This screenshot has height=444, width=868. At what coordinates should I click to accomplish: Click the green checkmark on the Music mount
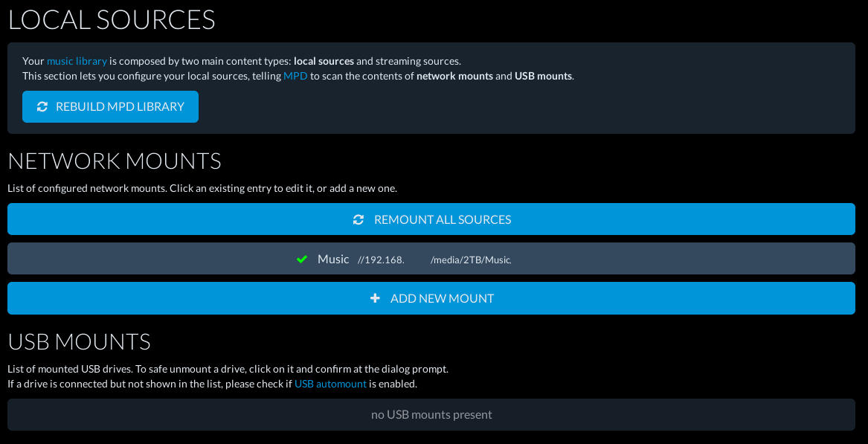[x=302, y=260]
